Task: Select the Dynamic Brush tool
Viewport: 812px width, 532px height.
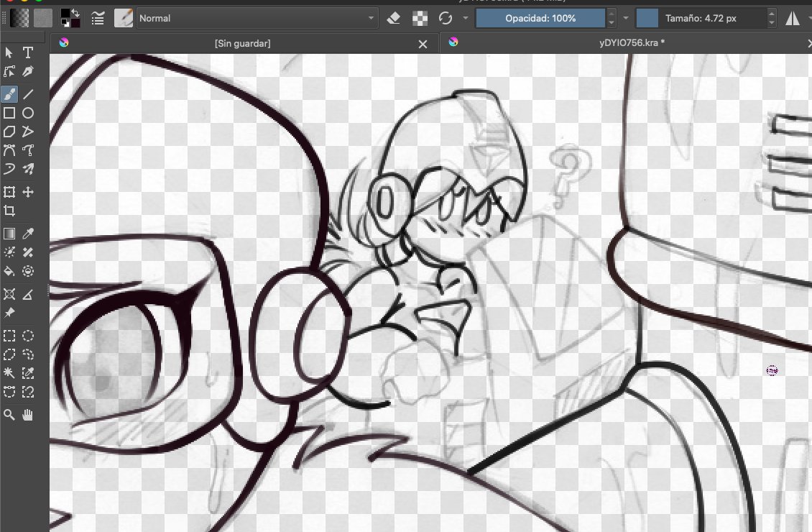Action: click(x=9, y=169)
